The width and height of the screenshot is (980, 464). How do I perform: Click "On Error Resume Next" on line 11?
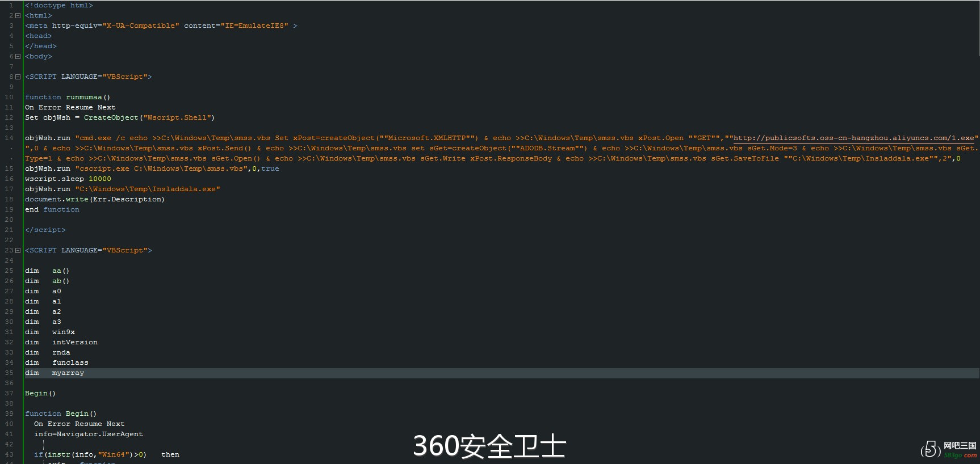70,107
